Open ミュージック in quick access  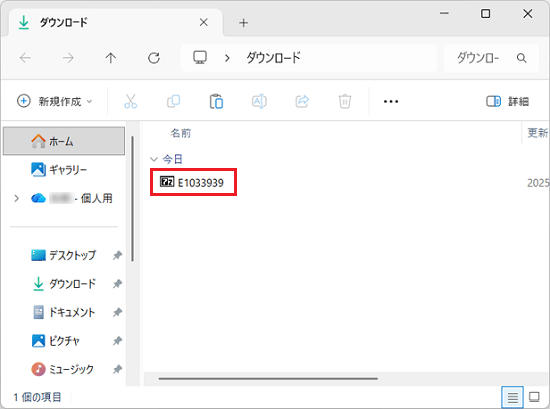pos(63,369)
